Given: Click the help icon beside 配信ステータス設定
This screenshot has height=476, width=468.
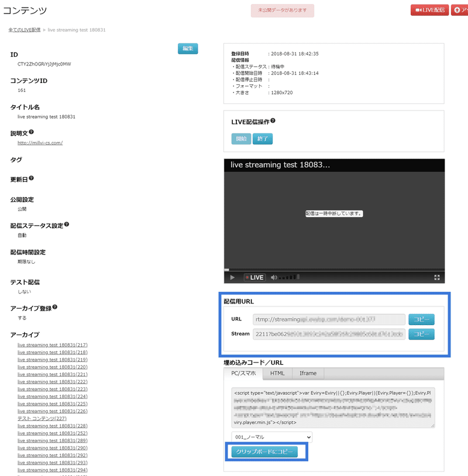Looking at the screenshot, I should 67,224.
